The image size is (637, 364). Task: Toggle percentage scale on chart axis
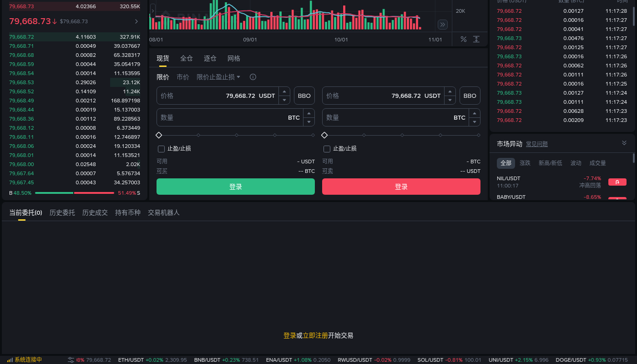point(464,39)
